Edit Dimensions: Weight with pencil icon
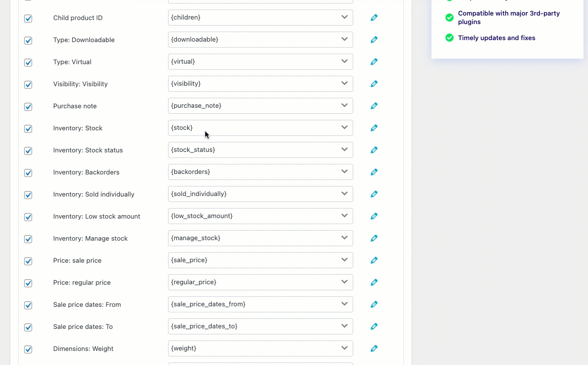 (374, 348)
